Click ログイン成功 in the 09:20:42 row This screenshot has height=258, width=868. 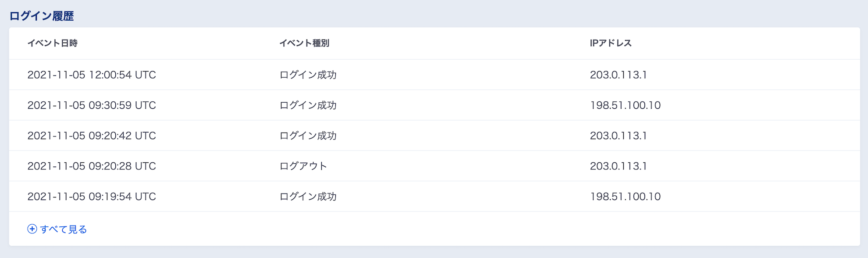coord(308,136)
